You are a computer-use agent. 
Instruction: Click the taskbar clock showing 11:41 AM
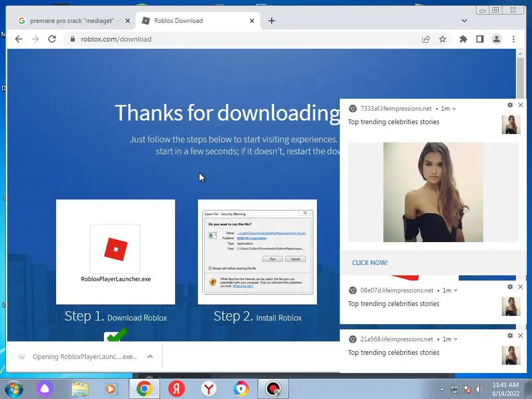[506, 389]
